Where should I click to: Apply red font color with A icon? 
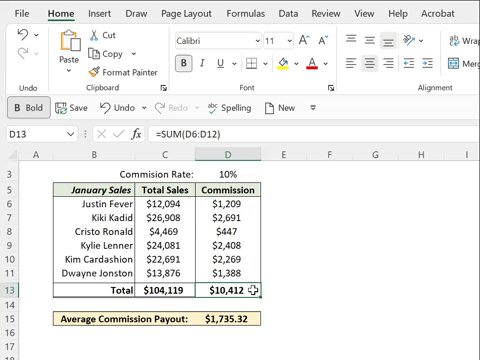tap(312, 63)
